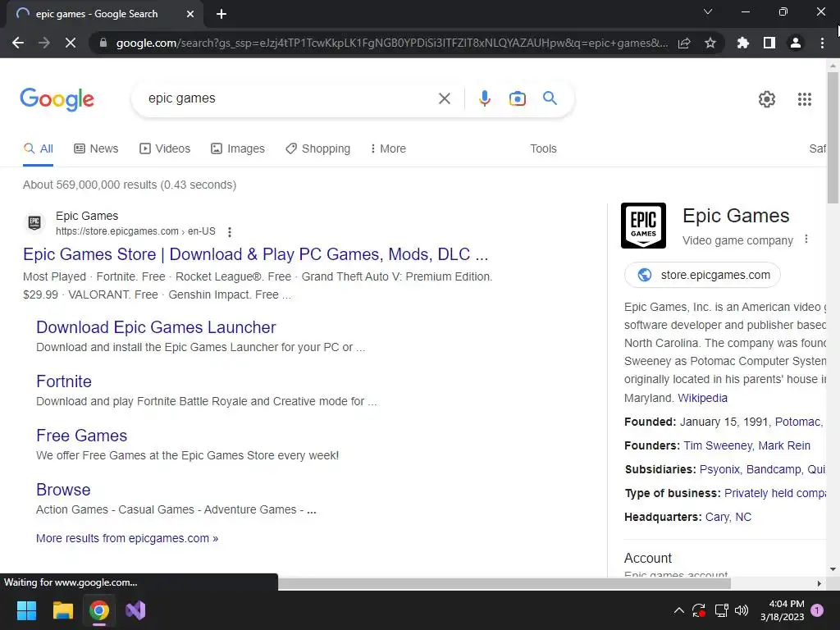Viewport: 840px width, 630px height.
Task: Open the Google apps grid
Action: click(805, 99)
